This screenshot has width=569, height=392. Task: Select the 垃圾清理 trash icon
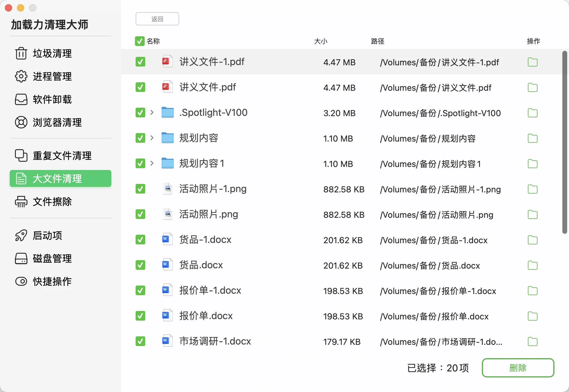[21, 54]
